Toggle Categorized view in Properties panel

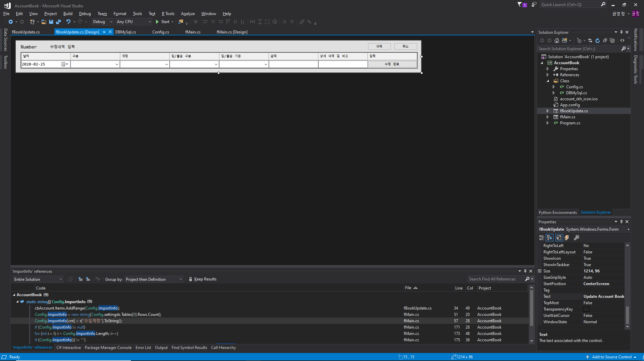541,238
